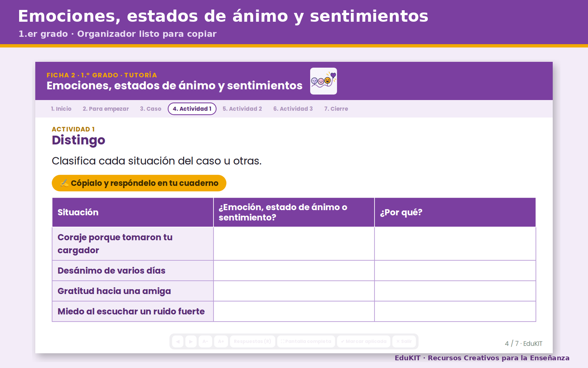Click ¿Por qué? cell for Gratitud hacia una amiga

click(x=455, y=291)
